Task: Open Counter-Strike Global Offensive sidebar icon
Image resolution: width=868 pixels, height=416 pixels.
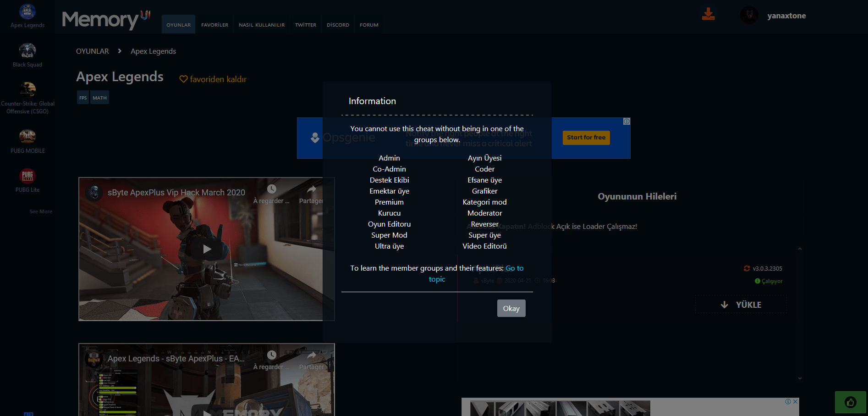Action: (x=27, y=89)
